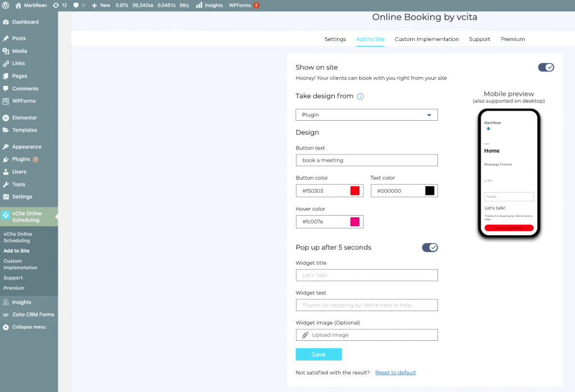Click the mobile preview phone thumbnail
This screenshot has width=575, height=392.
[509, 174]
